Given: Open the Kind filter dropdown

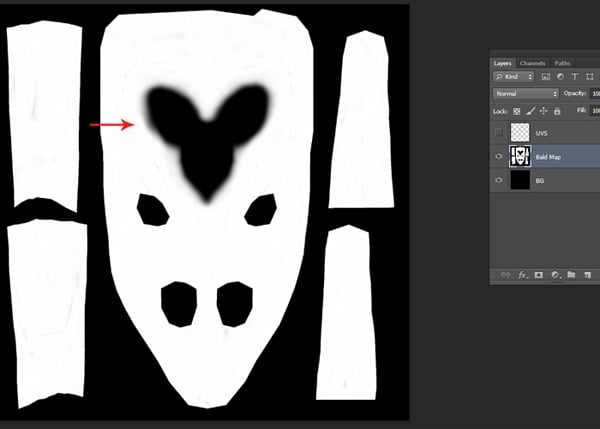Looking at the screenshot, I should [x=513, y=77].
